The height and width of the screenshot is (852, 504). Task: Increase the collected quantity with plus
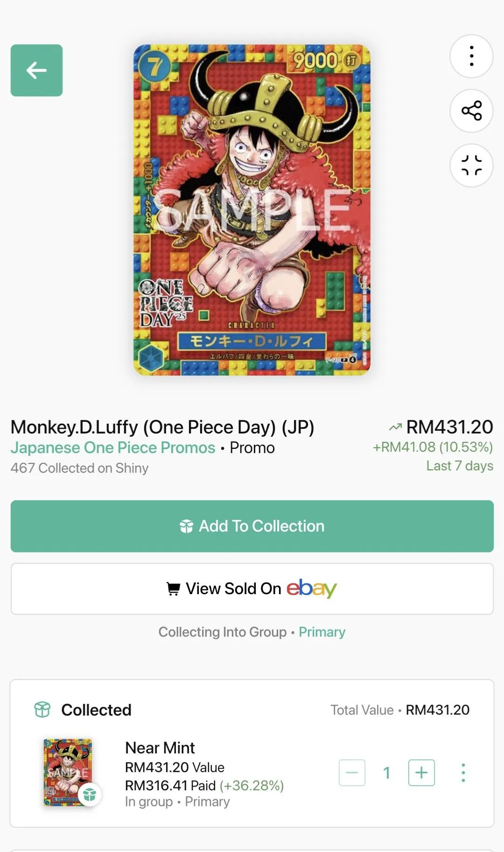(x=421, y=773)
